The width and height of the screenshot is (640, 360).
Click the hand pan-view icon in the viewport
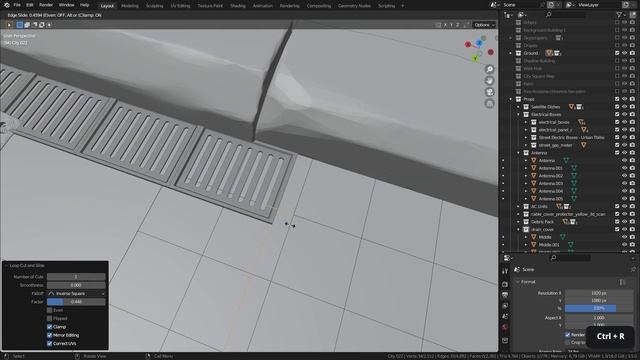tap(489, 81)
